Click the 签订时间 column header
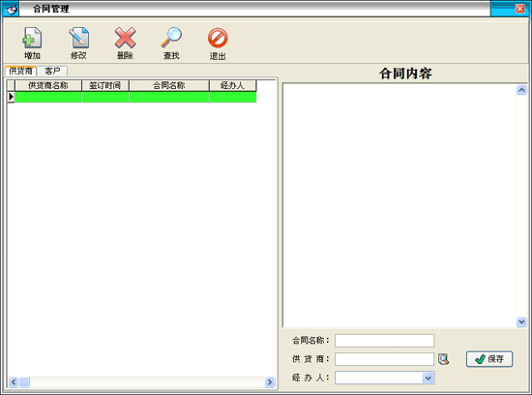The height and width of the screenshot is (395, 532). coord(105,85)
